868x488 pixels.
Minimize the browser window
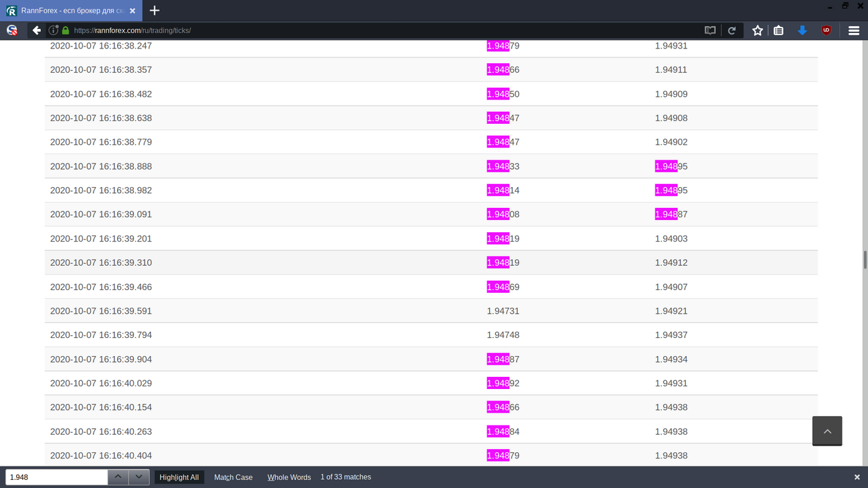coord(830,6)
